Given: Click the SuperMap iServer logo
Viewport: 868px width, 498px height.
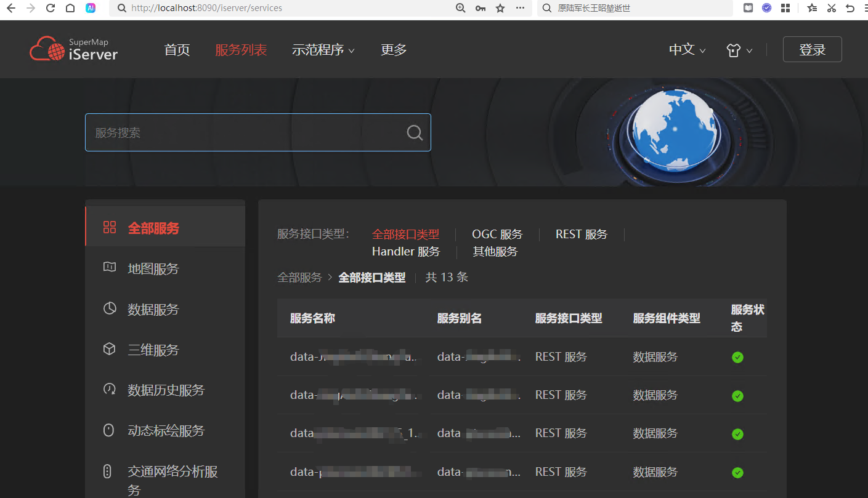Looking at the screenshot, I should 74,49.
